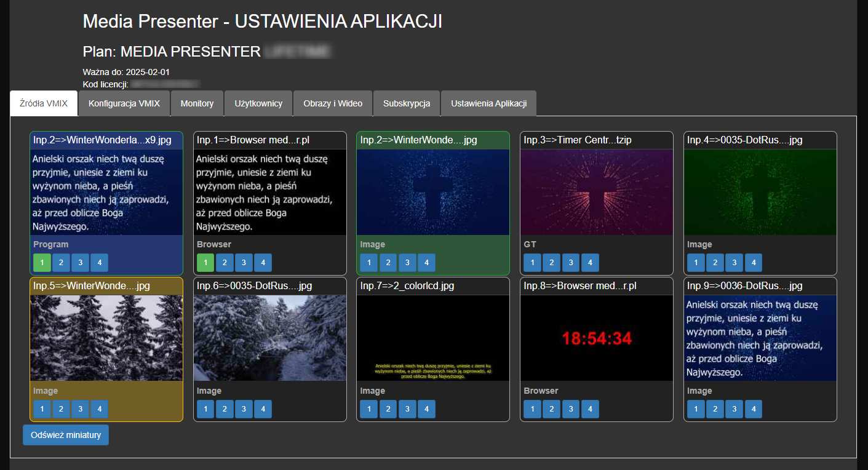
Task: Click the Inp.7 2_colorlcd.jpg black thumbnail
Action: click(x=433, y=338)
